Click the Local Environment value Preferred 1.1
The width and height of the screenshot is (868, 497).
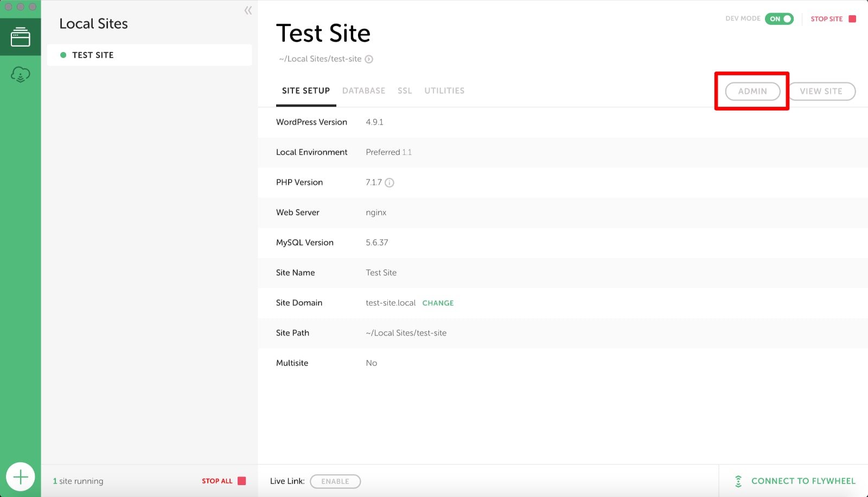click(388, 152)
